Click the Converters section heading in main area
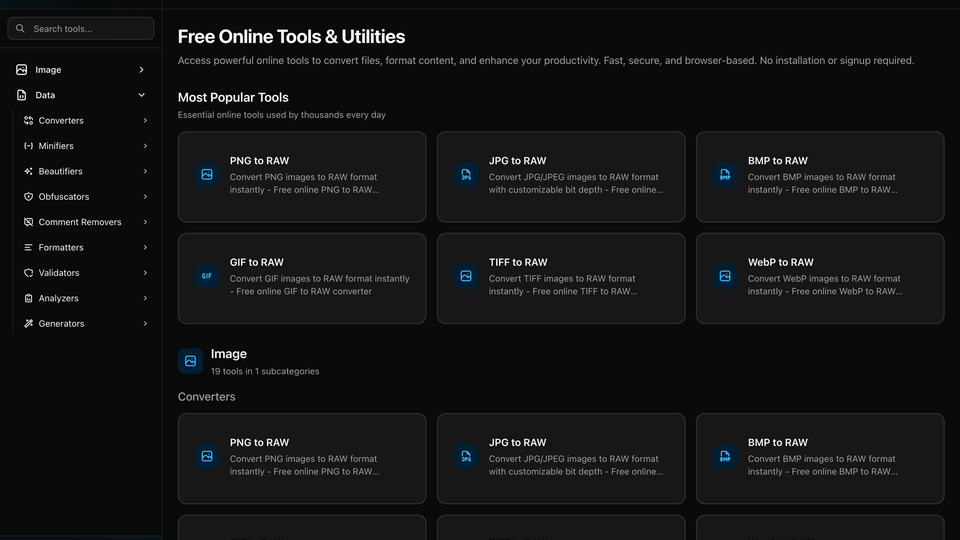Image resolution: width=960 pixels, height=540 pixels. 206,397
